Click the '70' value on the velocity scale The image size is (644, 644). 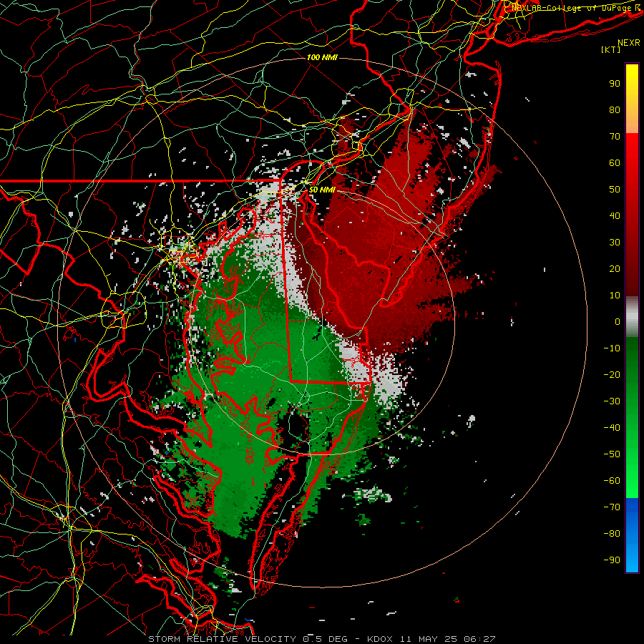(615, 137)
